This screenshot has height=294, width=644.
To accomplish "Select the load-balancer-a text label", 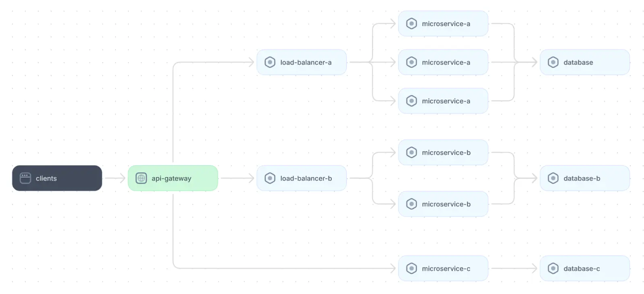I will point(305,62).
